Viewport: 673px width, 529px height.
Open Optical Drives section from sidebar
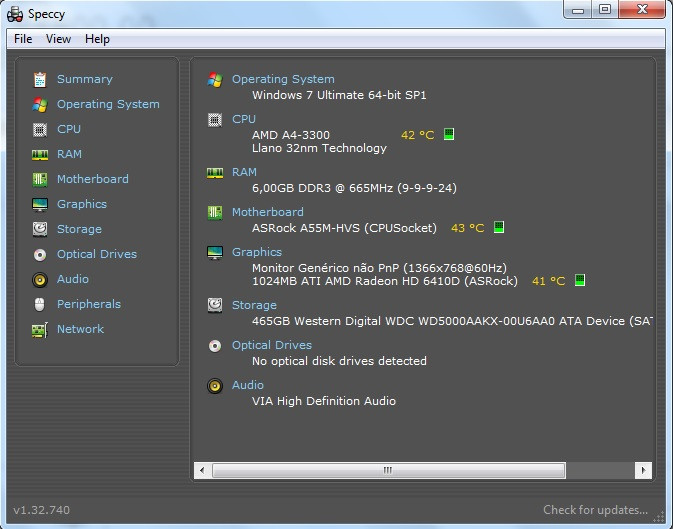[x=97, y=254]
